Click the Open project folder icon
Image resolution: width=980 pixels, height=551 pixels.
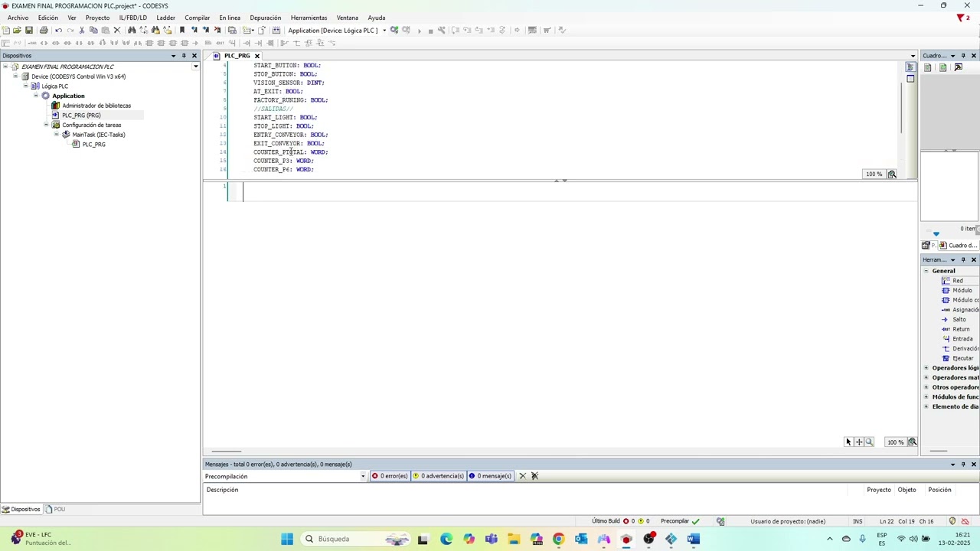pyautogui.click(x=17, y=31)
